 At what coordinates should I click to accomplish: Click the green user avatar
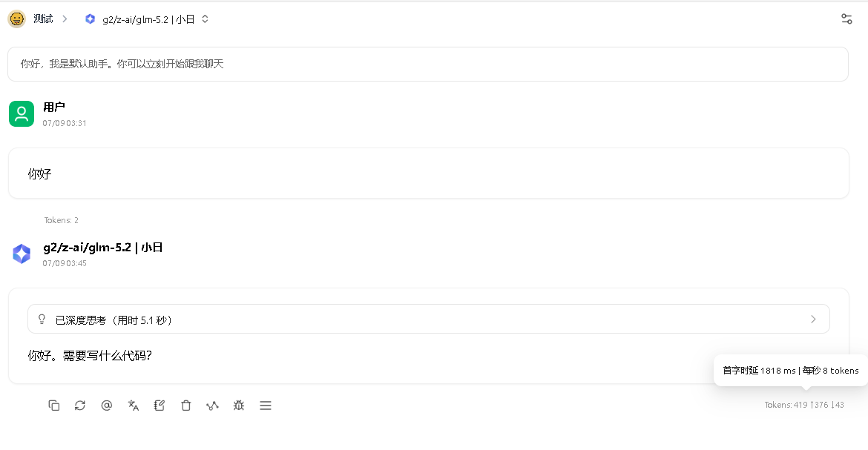22,114
